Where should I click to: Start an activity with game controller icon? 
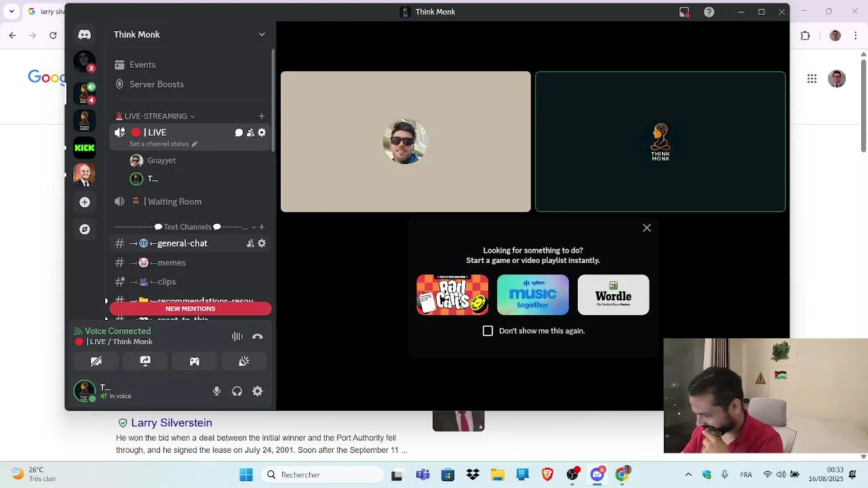tap(195, 361)
